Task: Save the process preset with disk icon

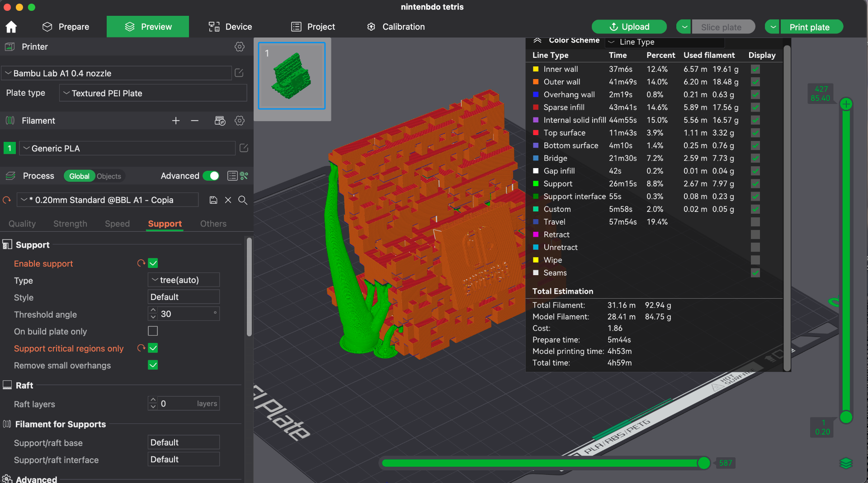Action: pos(213,200)
